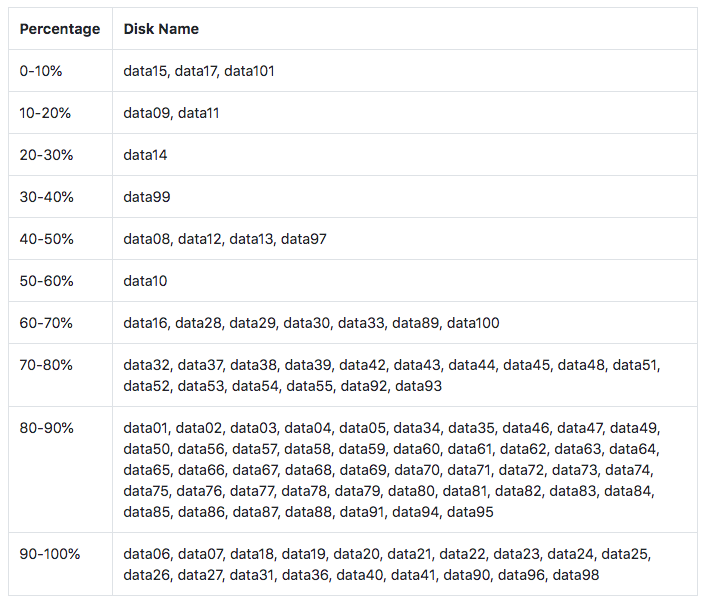Select the 10-20% percentage cell
This screenshot has height=603, width=706.
[x=60, y=113]
